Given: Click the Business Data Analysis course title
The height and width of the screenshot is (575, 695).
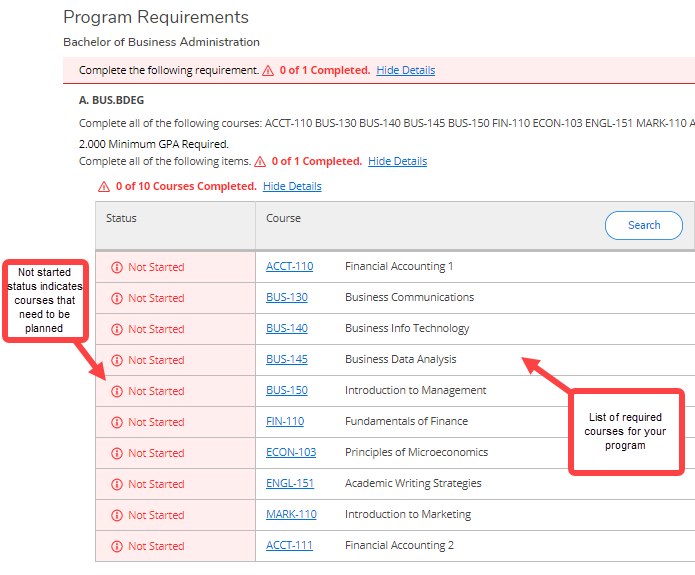Looking at the screenshot, I should click(401, 360).
